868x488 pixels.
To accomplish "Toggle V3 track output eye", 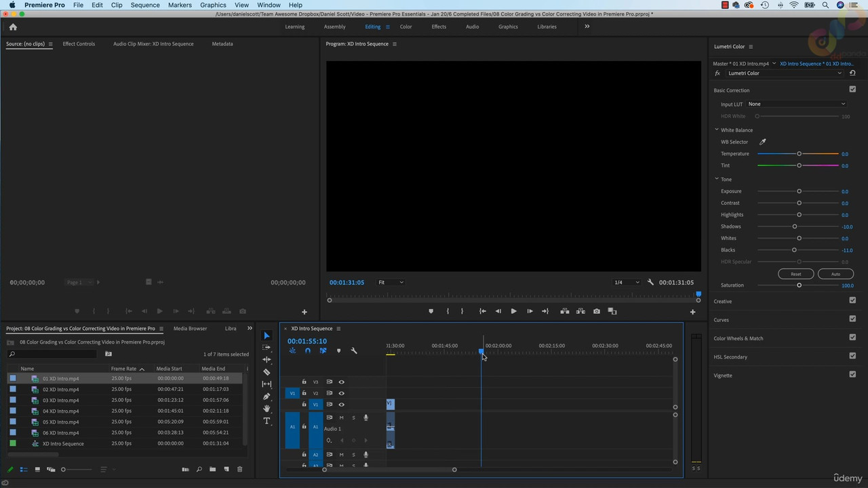I will point(341,382).
